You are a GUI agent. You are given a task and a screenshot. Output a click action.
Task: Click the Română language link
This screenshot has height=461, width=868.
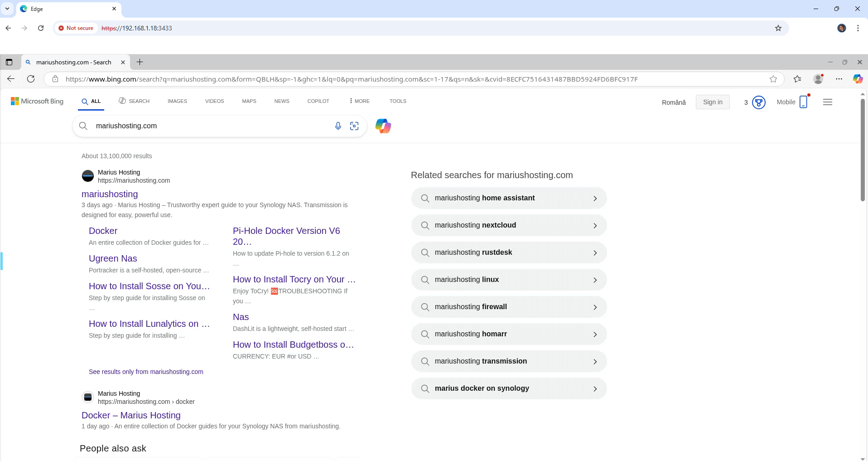click(674, 102)
